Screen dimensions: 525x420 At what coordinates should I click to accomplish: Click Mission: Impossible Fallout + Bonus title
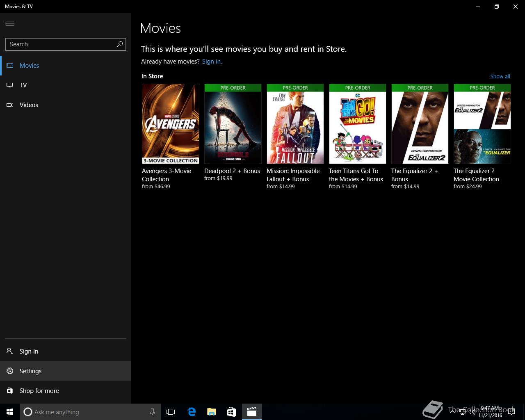click(x=293, y=175)
